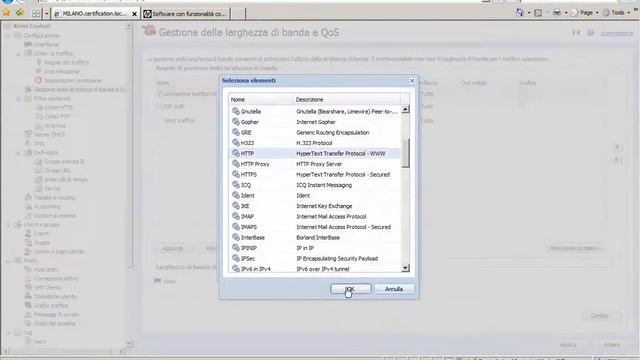This screenshot has height=360, width=640.
Task: Click the service list scrollbar down arrow
Action: [x=405, y=268]
